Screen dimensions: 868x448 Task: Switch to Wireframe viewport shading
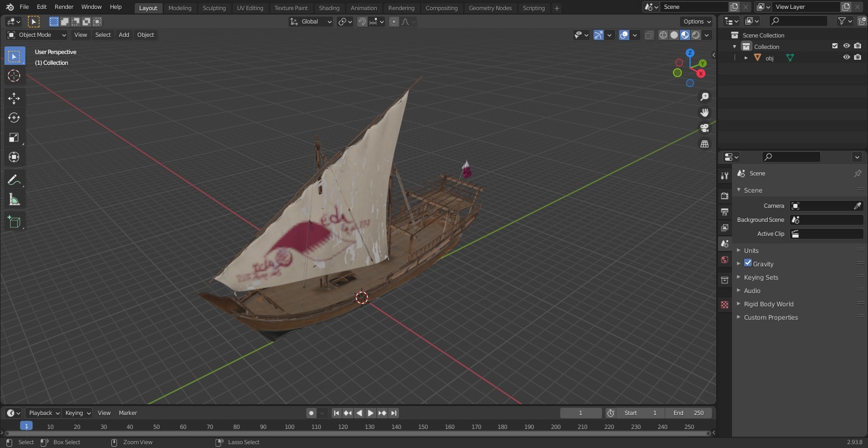(x=663, y=35)
